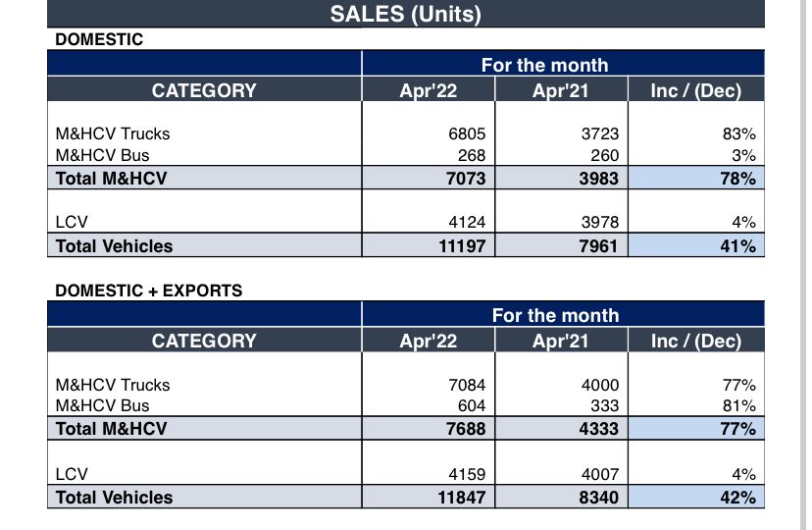Click the DOMESTIC + EXPORTS section heading
This screenshot has width=812, height=530.
pos(149,291)
